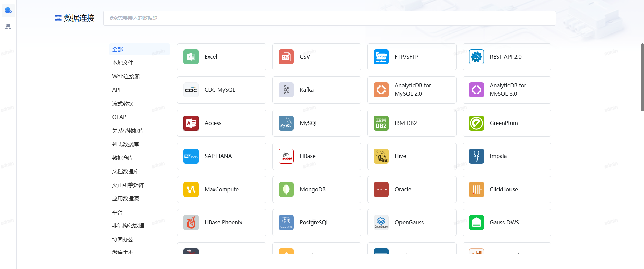Click the PostgreSQL elephant icon
644x269 pixels.
point(286,222)
